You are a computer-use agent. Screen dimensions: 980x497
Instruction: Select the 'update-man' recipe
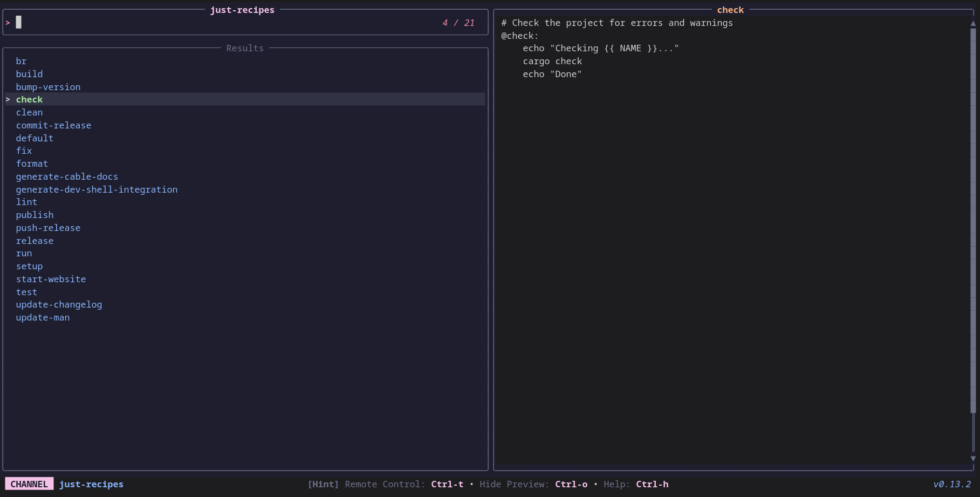tap(43, 317)
